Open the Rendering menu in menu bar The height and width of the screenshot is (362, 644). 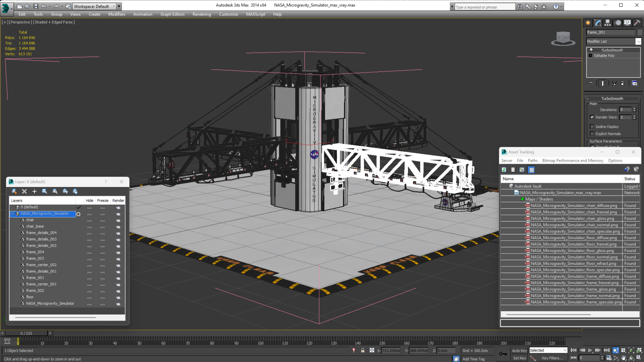point(201,14)
